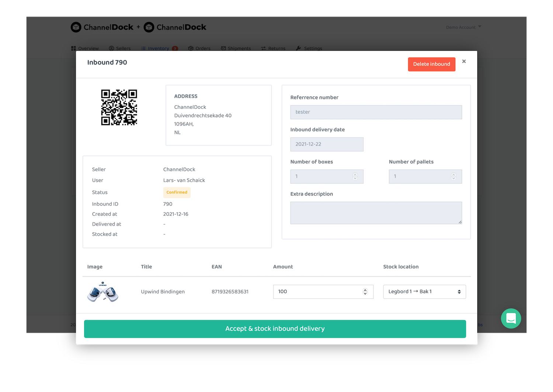Open the Inventory tab in background page
Image resolution: width=553 pixels, height=392 pixels.
tap(159, 48)
